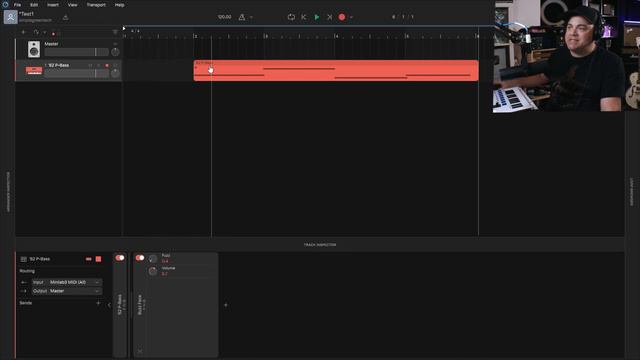The image size is (640, 360).
Task: Click the red track color swatch
Action: pyautogui.click(x=98, y=259)
